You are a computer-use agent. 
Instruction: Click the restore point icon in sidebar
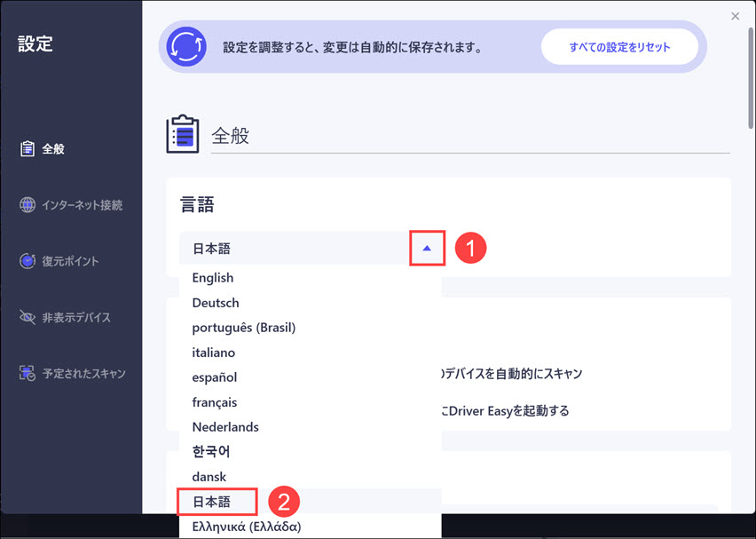[28, 261]
